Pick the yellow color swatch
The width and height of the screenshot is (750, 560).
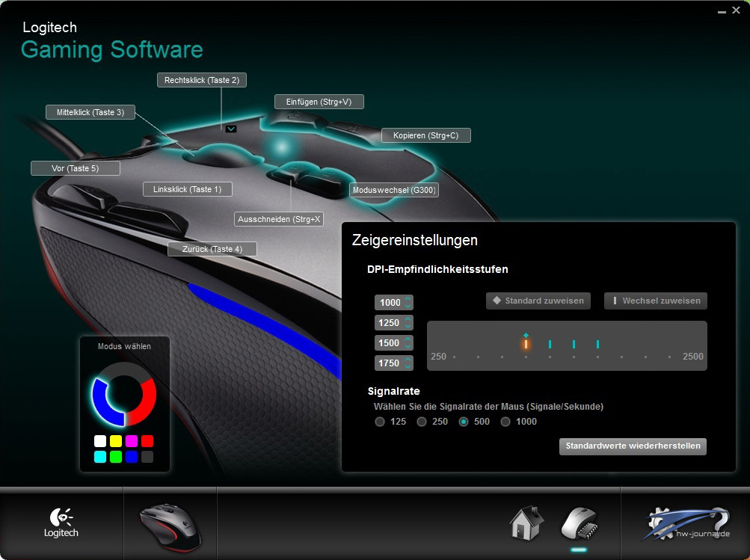(x=116, y=441)
